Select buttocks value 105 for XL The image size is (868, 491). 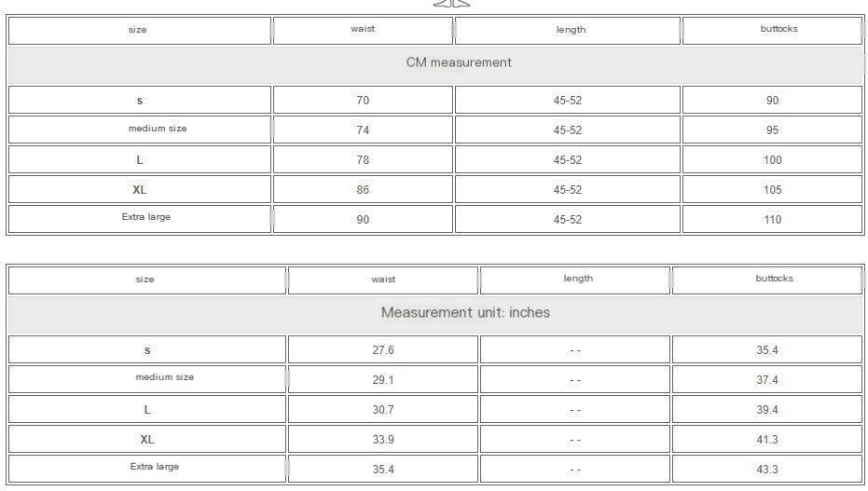[x=773, y=190]
